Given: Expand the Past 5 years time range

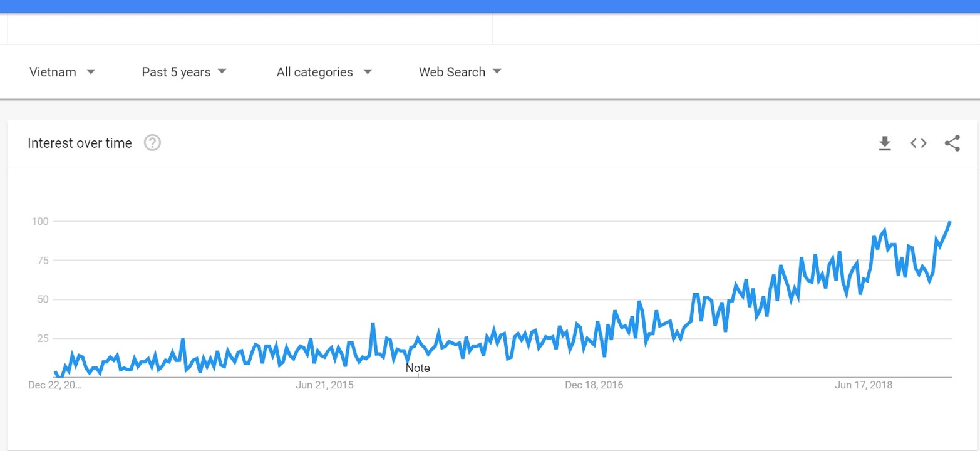Looking at the screenshot, I should [x=184, y=72].
